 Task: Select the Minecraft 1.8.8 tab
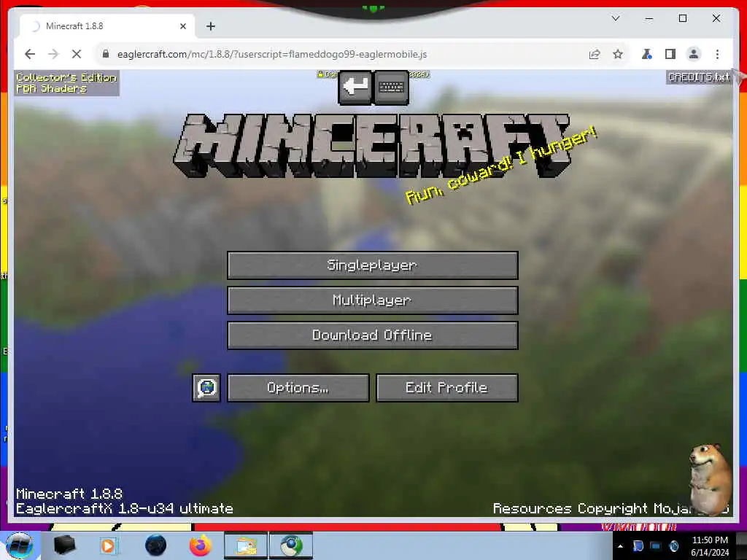pyautogui.click(x=107, y=26)
